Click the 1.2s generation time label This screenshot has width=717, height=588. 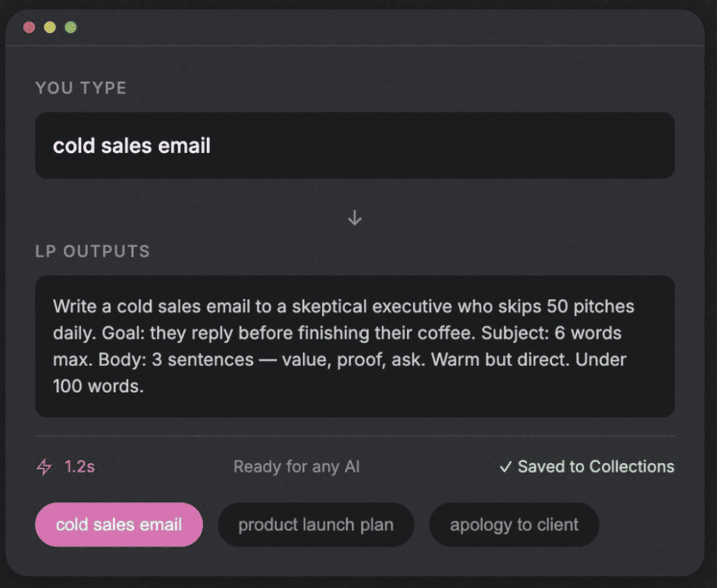click(x=80, y=466)
